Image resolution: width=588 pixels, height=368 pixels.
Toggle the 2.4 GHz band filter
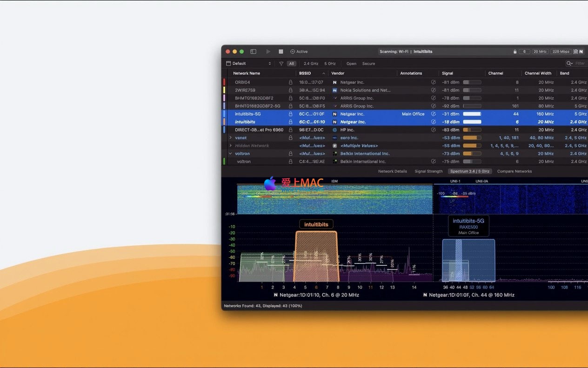pos(311,64)
